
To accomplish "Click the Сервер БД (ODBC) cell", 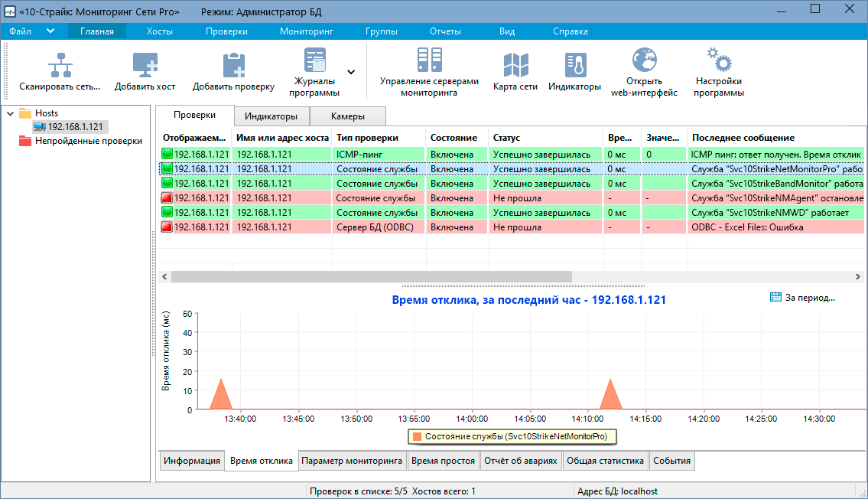I will pyautogui.click(x=379, y=227).
